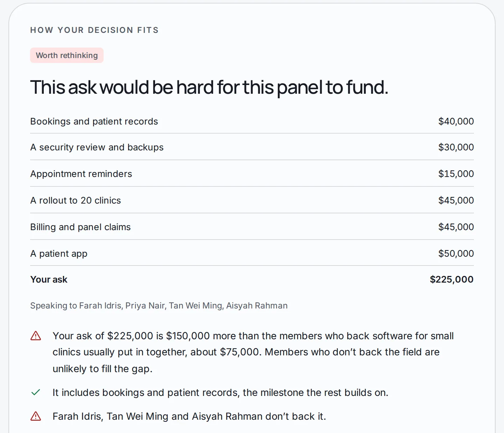The height and width of the screenshot is (433, 504).
Task: Select the A patient app line item
Action: [252, 253]
